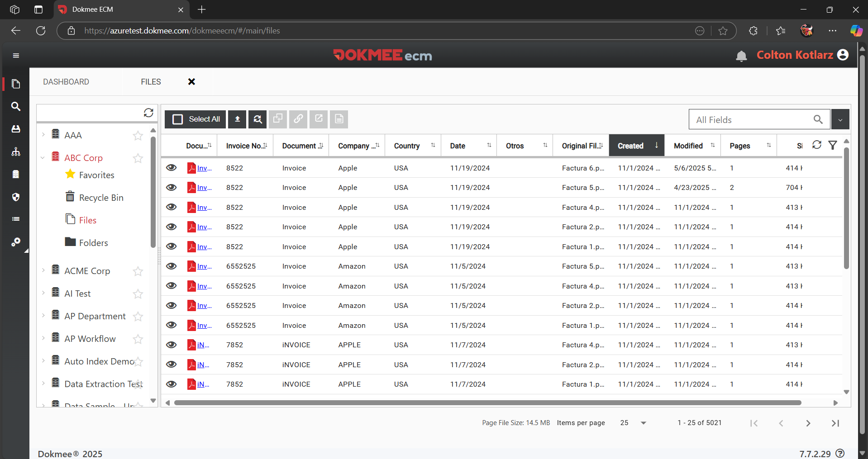Preview APPLE Factura 1.p eye icon
The height and width of the screenshot is (459, 868).
pos(171,384)
